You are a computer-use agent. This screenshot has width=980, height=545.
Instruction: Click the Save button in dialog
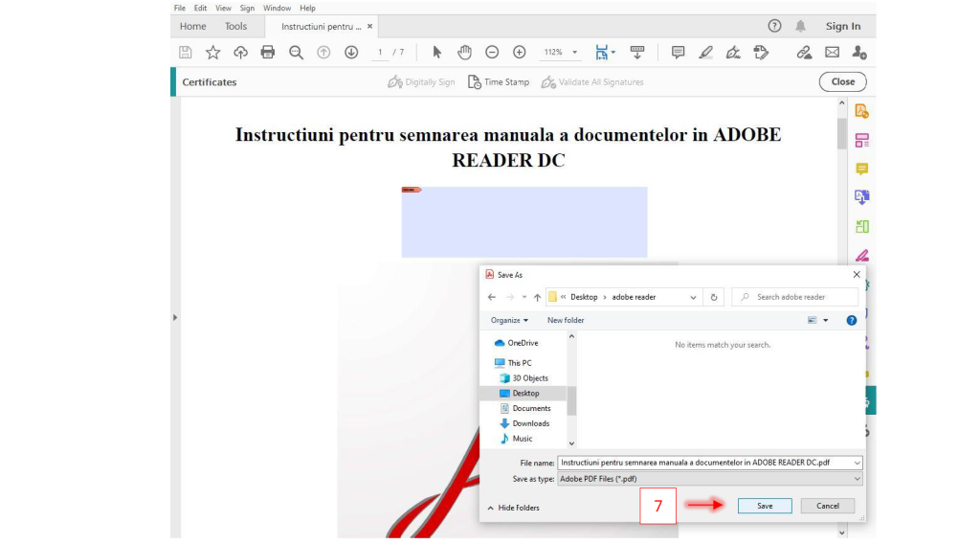click(x=764, y=506)
